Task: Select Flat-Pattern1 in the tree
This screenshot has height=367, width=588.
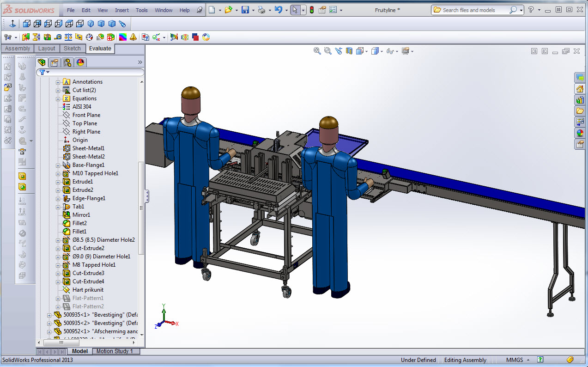Action: click(x=88, y=298)
